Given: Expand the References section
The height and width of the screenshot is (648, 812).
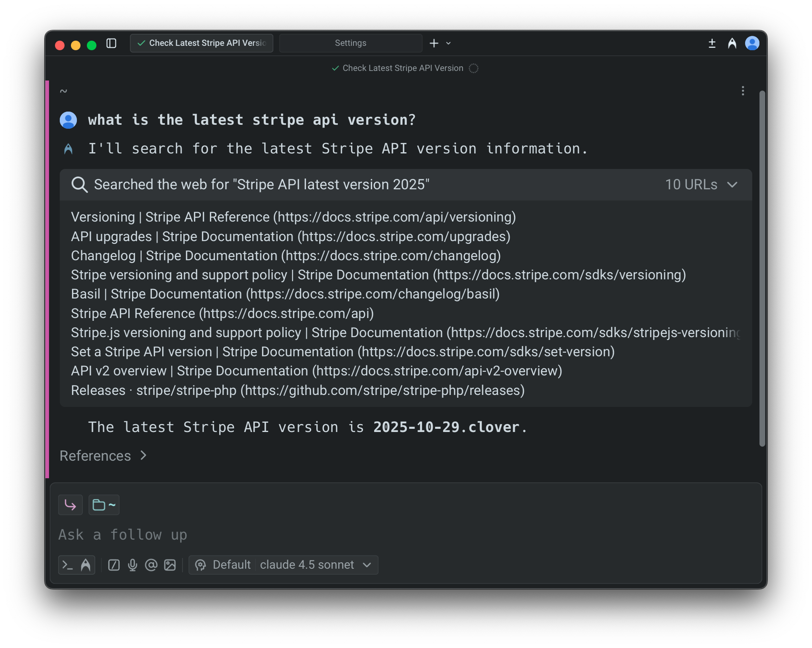Looking at the screenshot, I should click(103, 456).
